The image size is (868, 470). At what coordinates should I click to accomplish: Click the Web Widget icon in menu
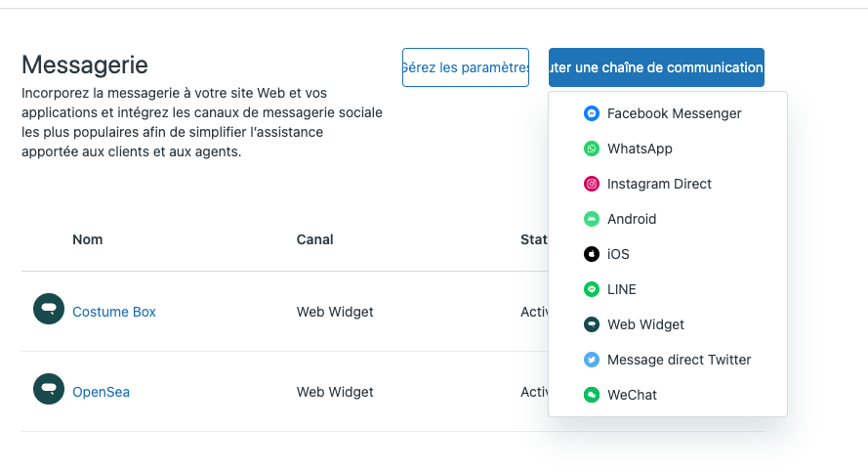pyautogui.click(x=592, y=324)
